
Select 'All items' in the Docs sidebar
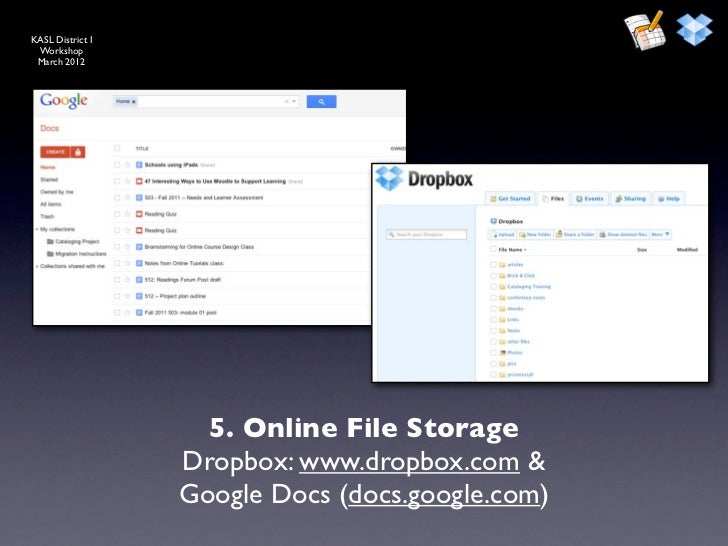[51, 204]
